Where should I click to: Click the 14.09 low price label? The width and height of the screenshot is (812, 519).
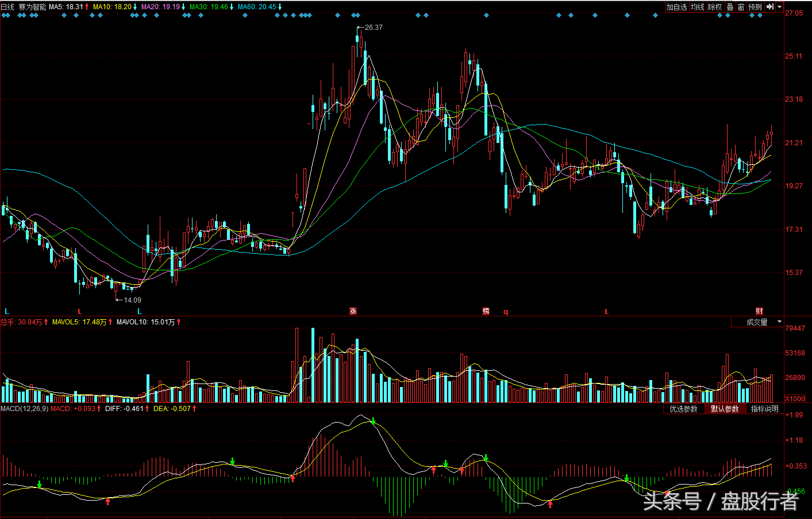[132, 300]
